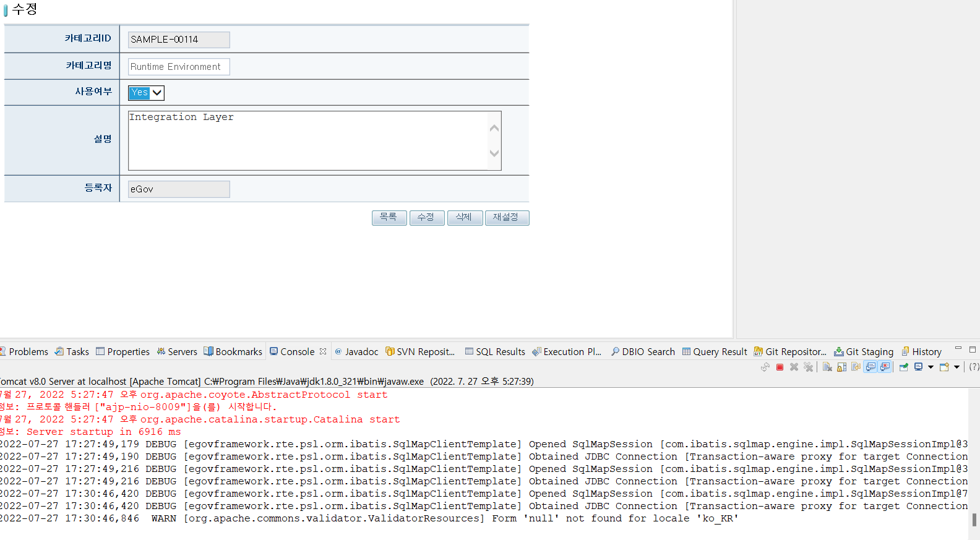Image resolution: width=980 pixels, height=540 pixels.
Task: Click the 삭제 (delete) button
Action: coord(465,218)
